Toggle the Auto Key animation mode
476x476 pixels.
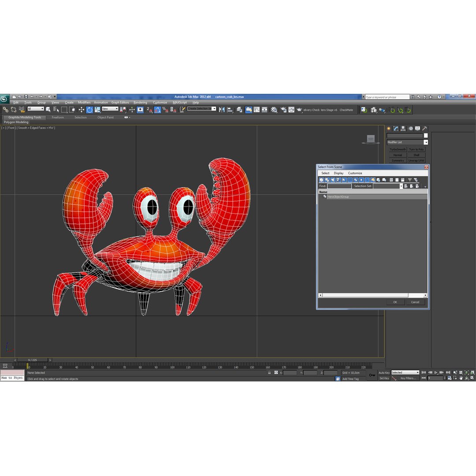pyautogui.click(x=384, y=372)
